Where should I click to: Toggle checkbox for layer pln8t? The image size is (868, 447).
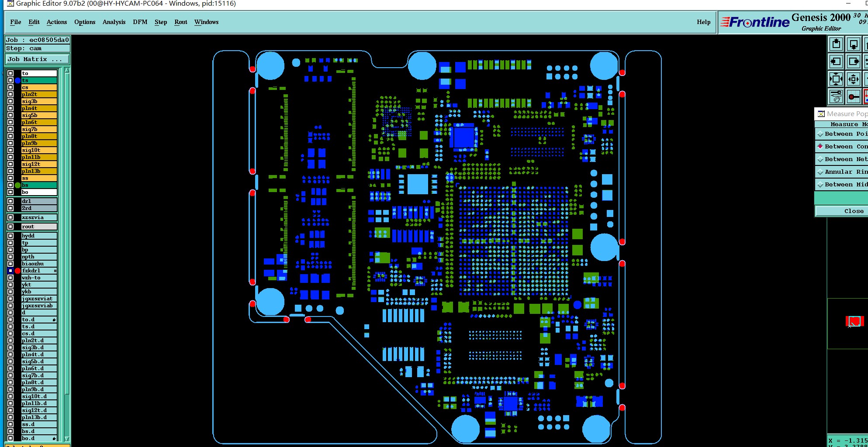[x=10, y=136]
